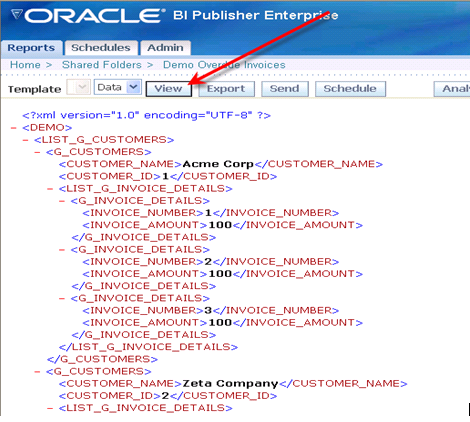Open the Schedules tab
This screenshot has height=422, width=470.
coord(101,48)
